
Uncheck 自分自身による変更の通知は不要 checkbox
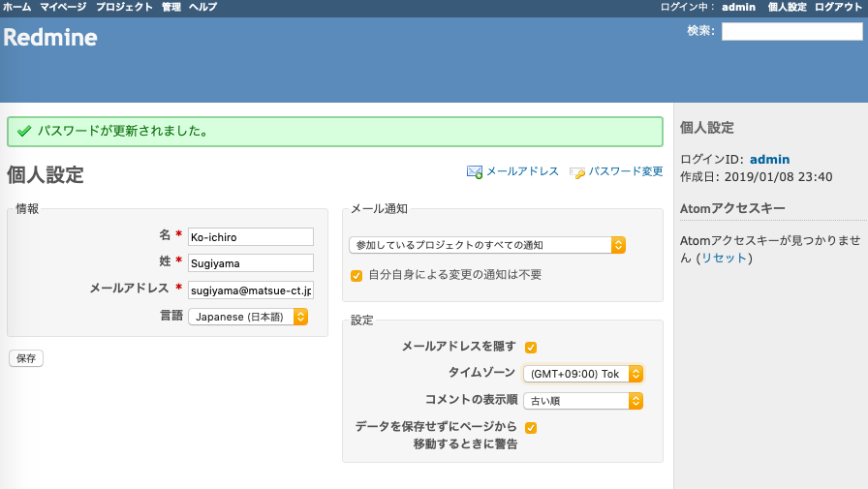tap(356, 275)
